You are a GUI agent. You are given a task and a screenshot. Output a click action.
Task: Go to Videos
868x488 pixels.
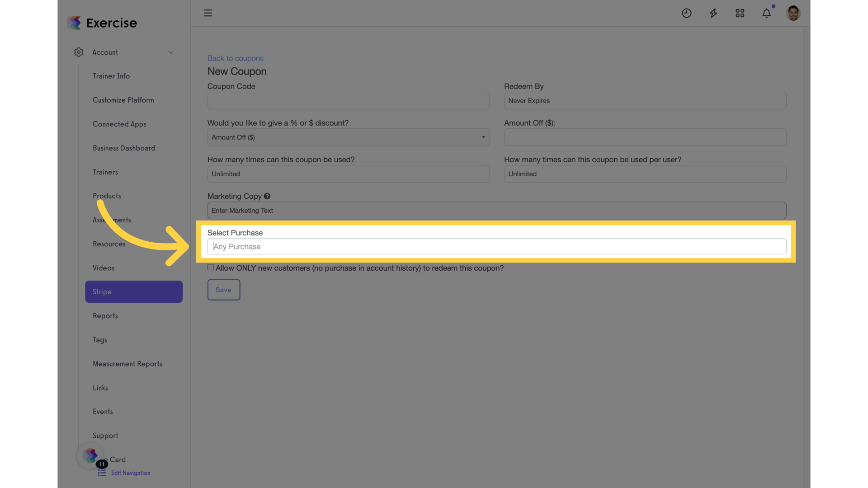click(x=104, y=268)
